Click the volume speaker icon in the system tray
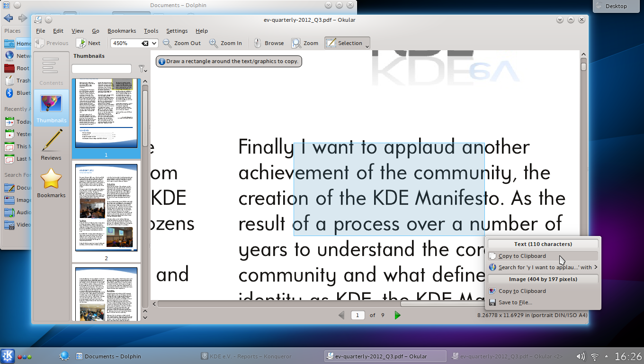Screen dimensions: 644x364 (580, 356)
